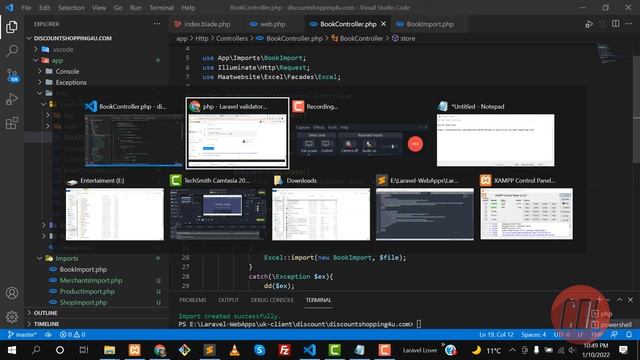Screen dimensions: 640x360
Task: Open the Explorer view in activity bar
Action: [12, 27]
